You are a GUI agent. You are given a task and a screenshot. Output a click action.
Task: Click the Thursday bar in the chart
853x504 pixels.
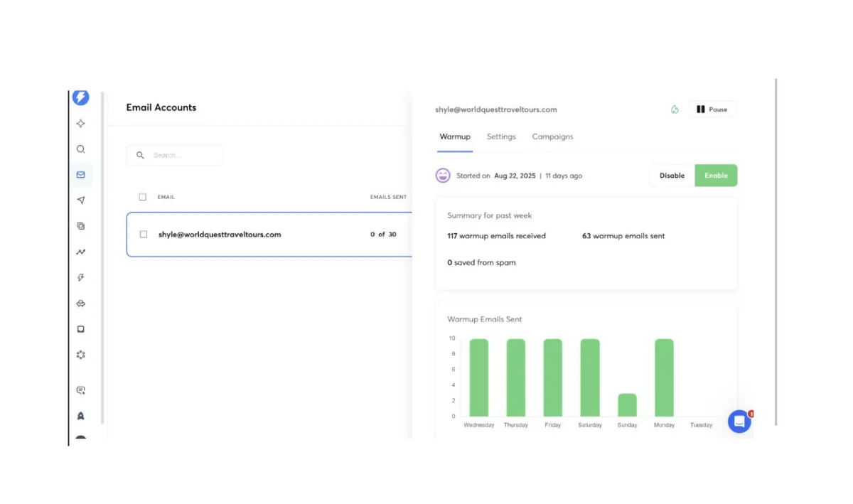(516, 377)
